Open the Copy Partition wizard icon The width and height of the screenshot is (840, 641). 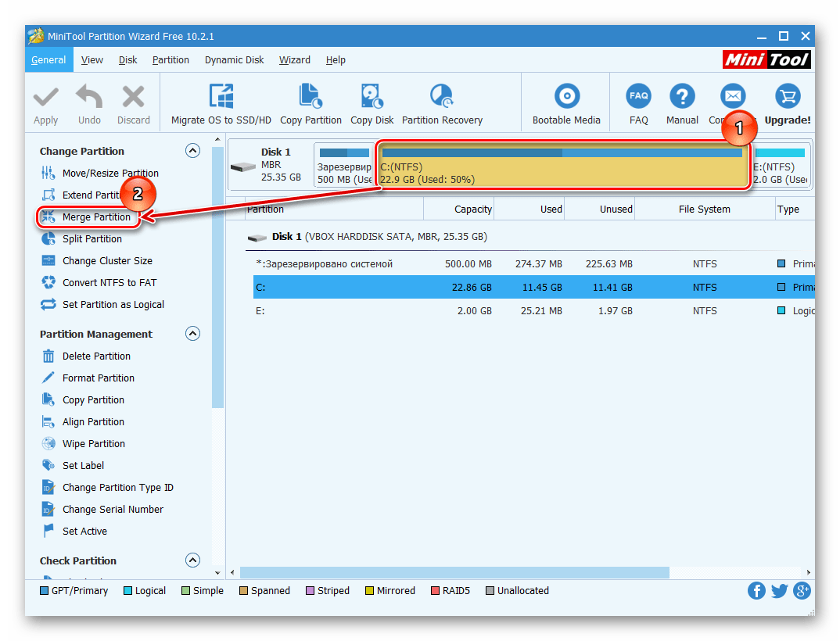point(311,96)
